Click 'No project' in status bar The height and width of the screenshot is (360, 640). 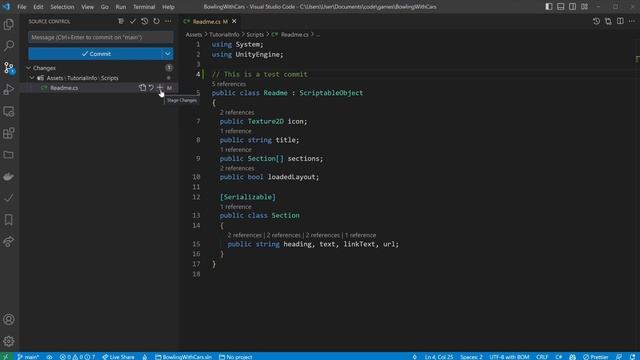coord(236,357)
